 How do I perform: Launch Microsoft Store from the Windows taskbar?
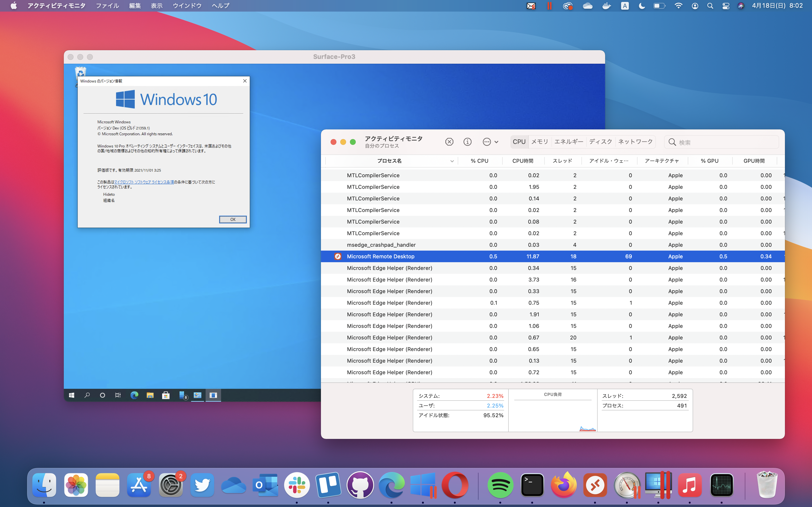click(x=166, y=395)
